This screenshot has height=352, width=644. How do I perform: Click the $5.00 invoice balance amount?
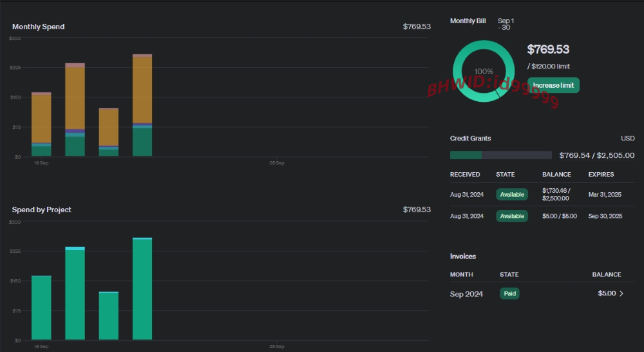(x=607, y=293)
